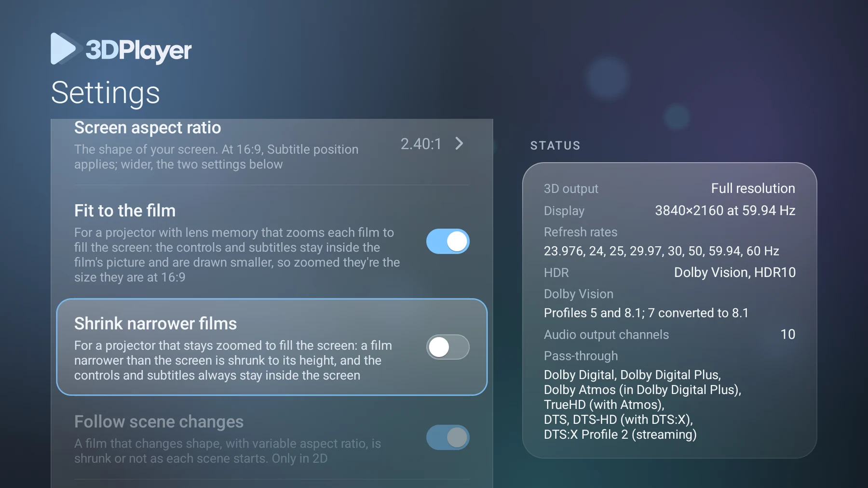The image size is (868, 488).
Task: Click the Settings page title
Action: click(105, 92)
